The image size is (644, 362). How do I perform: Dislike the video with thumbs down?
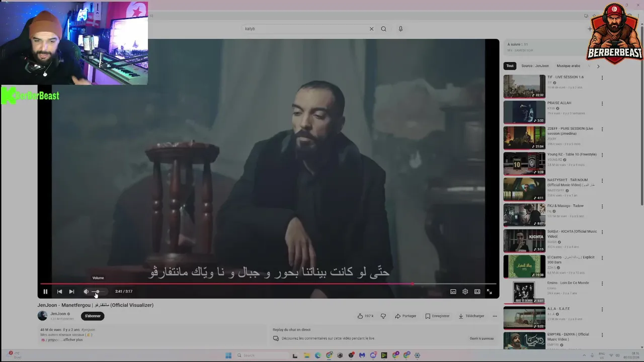tap(383, 316)
